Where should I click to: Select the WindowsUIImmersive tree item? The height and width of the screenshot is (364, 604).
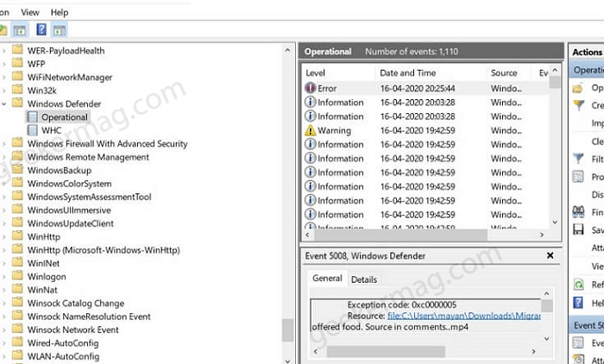click(69, 210)
